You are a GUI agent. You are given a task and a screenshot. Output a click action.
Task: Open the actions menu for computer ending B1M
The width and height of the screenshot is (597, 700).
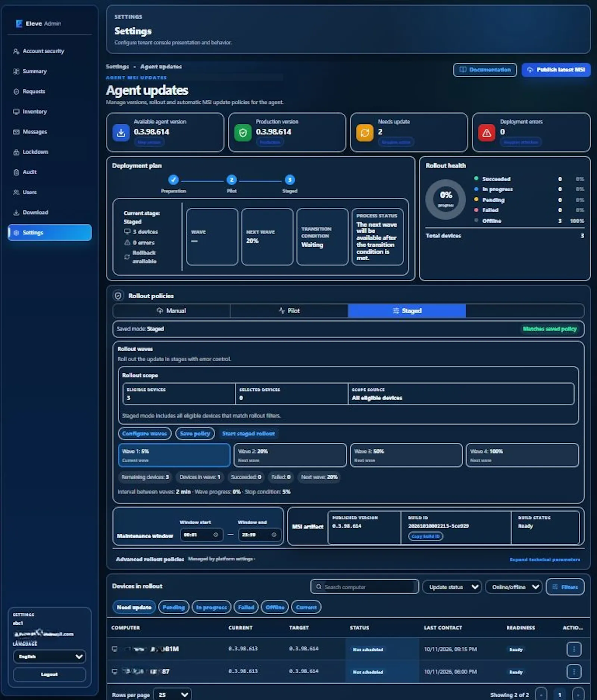[x=574, y=649]
